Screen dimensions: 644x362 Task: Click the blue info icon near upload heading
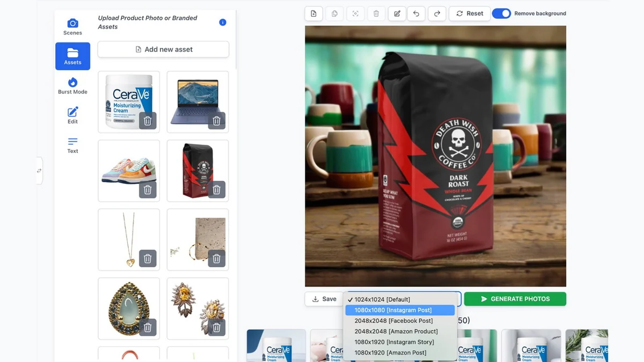(x=223, y=22)
